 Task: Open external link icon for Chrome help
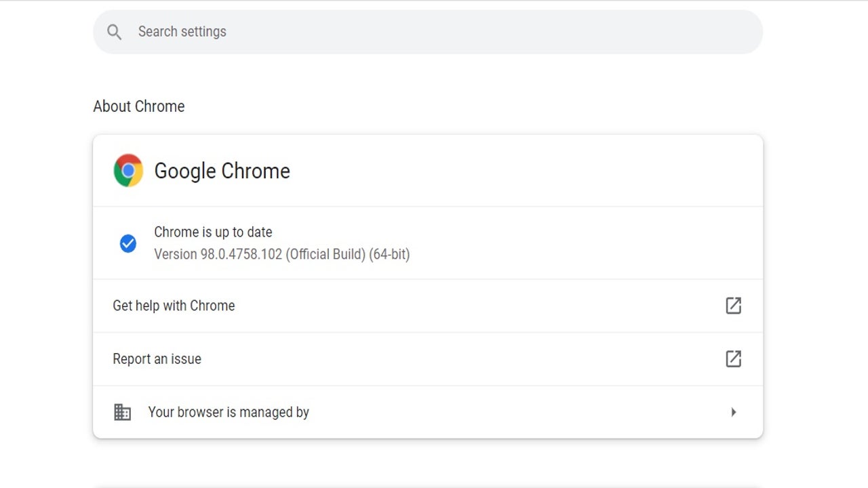point(733,306)
